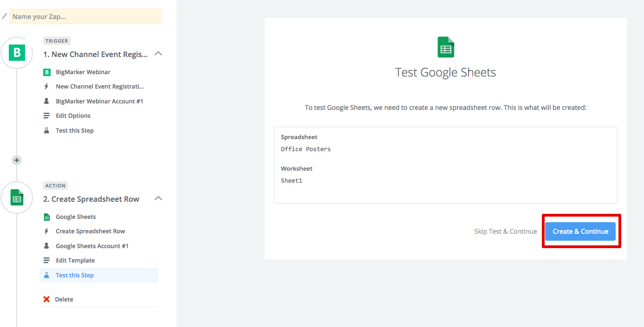Click the large Google Sheets logo above the heading
The width and height of the screenshot is (644, 327).
[446, 48]
